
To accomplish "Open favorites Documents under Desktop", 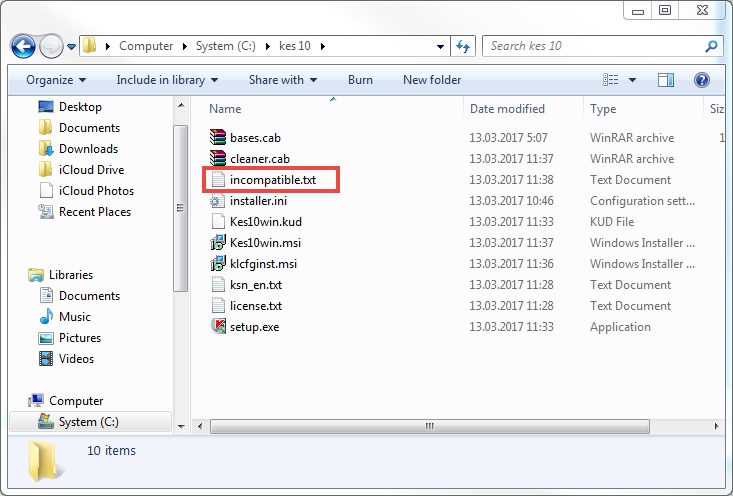I will [x=79, y=128].
